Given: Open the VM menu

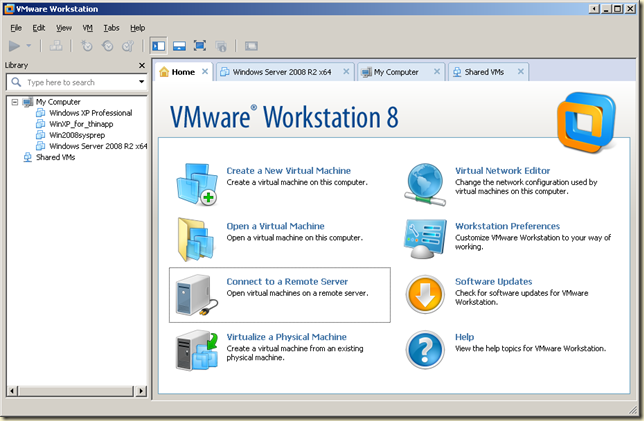Looking at the screenshot, I should (x=87, y=28).
